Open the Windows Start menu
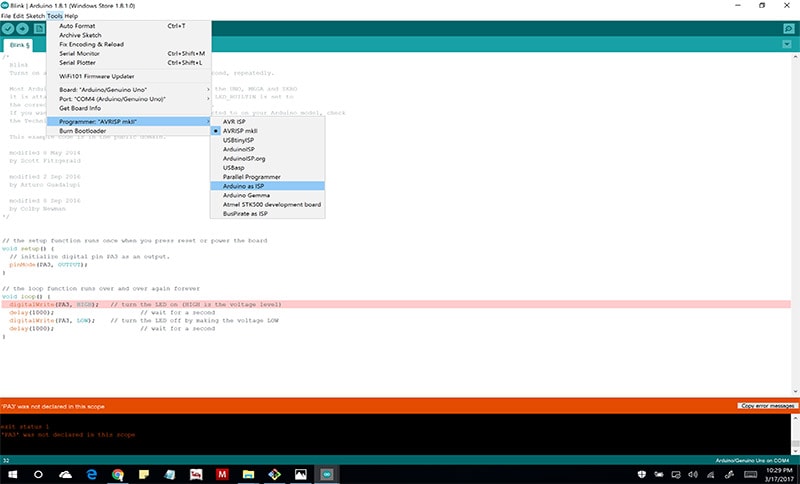Image resolution: width=800 pixels, height=484 pixels. point(12,474)
